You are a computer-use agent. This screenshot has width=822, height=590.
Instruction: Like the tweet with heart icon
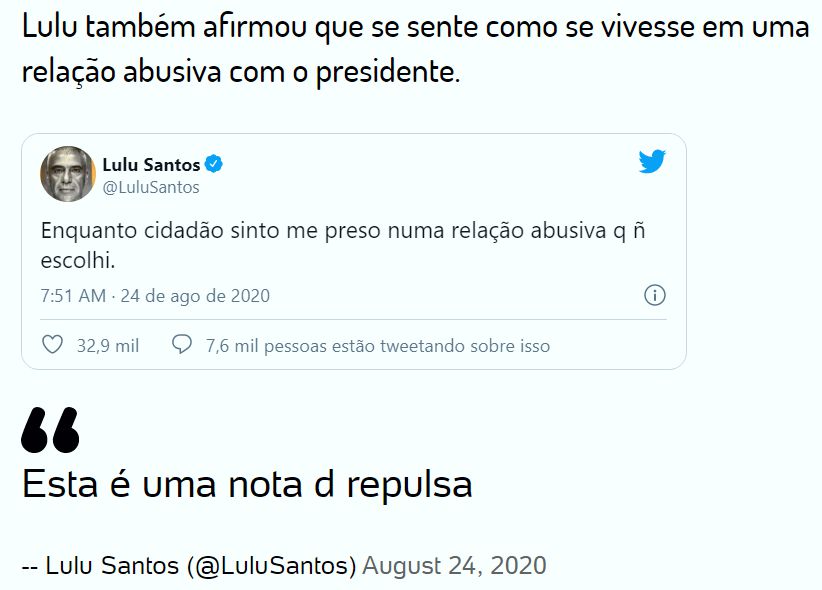(52, 345)
